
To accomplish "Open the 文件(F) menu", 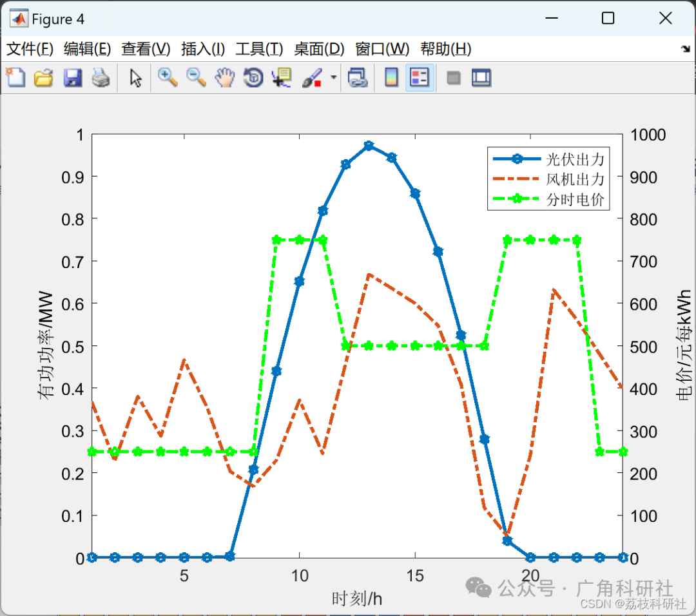I will [30, 49].
